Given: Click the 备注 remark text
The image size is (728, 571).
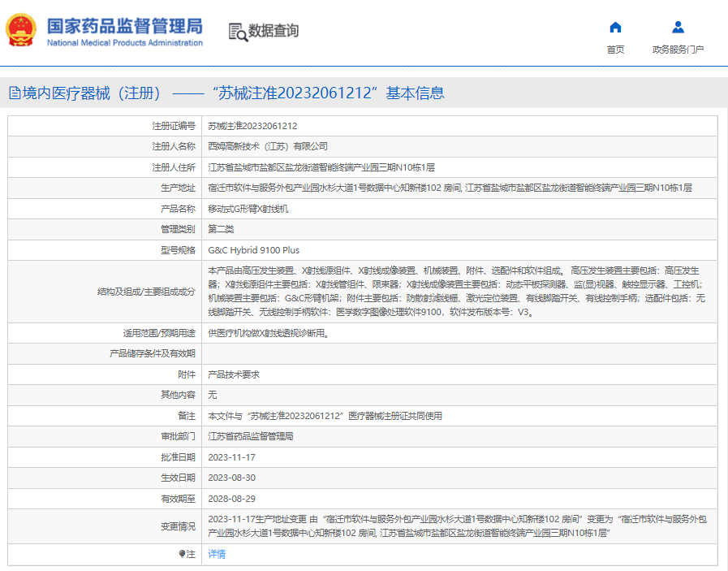Looking at the screenshot, I should (x=325, y=416).
